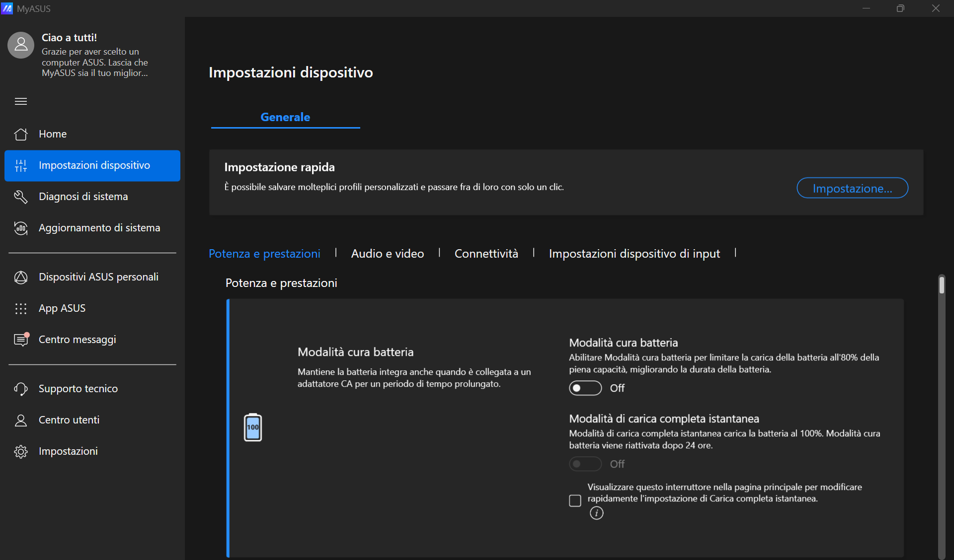Select the Generale tab
The image size is (954, 560).
coord(285,117)
